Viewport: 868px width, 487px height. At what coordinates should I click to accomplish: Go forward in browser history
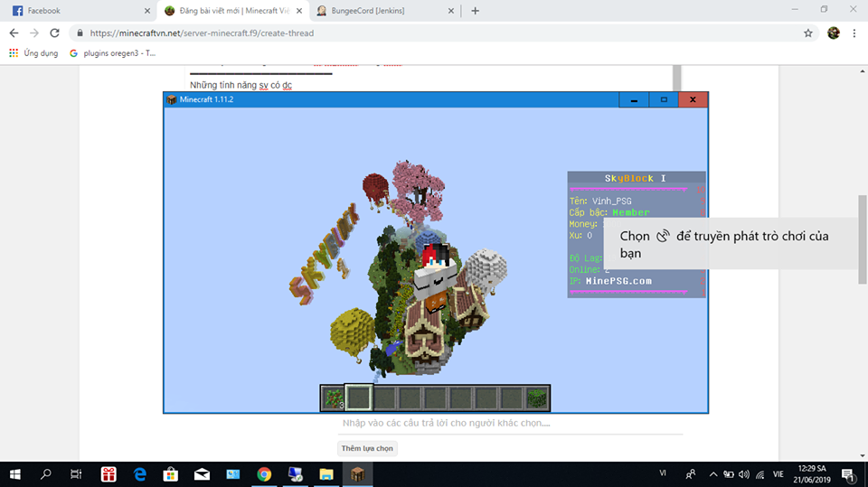pos(34,33)
